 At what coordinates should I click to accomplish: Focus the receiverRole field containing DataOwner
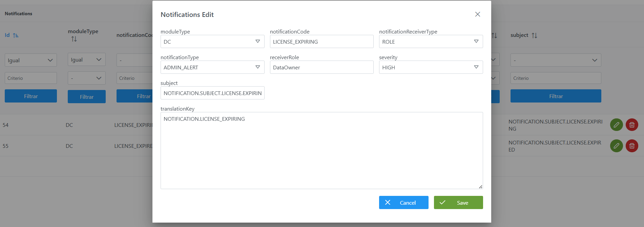click(x=321, y=67)
